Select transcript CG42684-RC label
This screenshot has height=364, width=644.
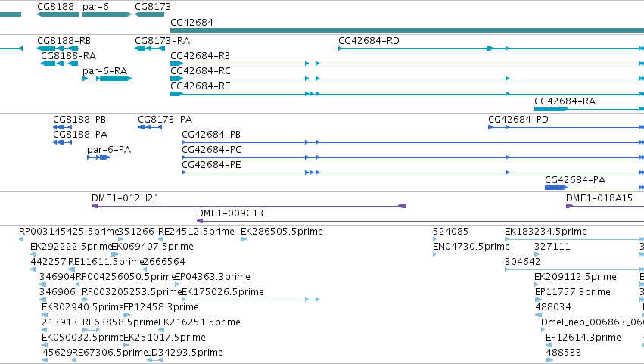tap(201, 70)
